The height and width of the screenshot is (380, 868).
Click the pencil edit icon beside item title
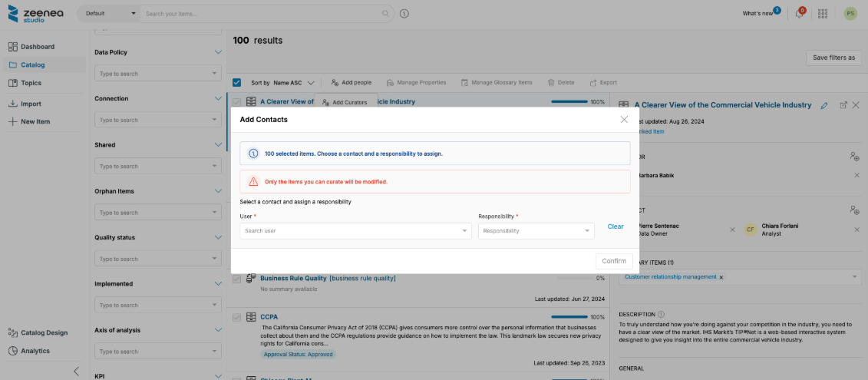point(824,105)
